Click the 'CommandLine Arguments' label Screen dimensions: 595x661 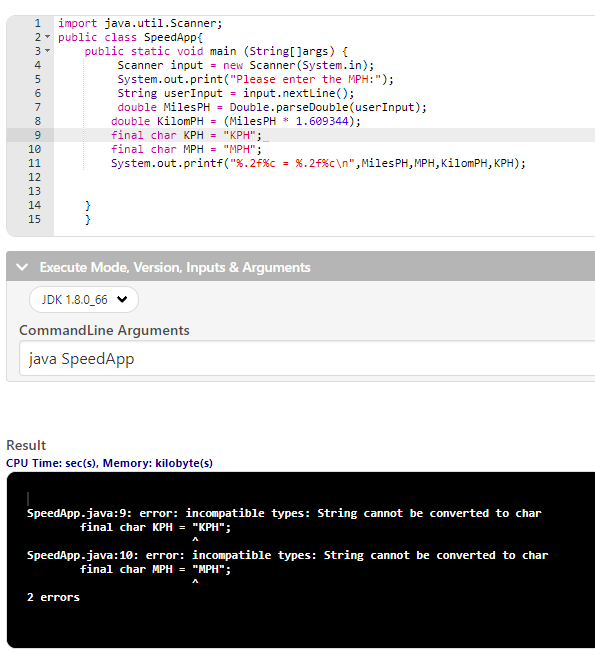[x=104, y=330]
